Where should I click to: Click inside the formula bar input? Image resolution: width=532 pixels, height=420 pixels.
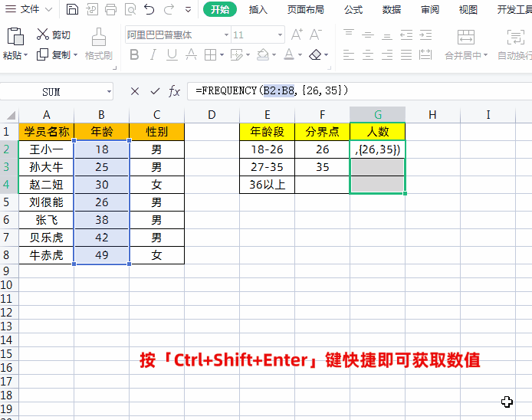coord(360,91)
